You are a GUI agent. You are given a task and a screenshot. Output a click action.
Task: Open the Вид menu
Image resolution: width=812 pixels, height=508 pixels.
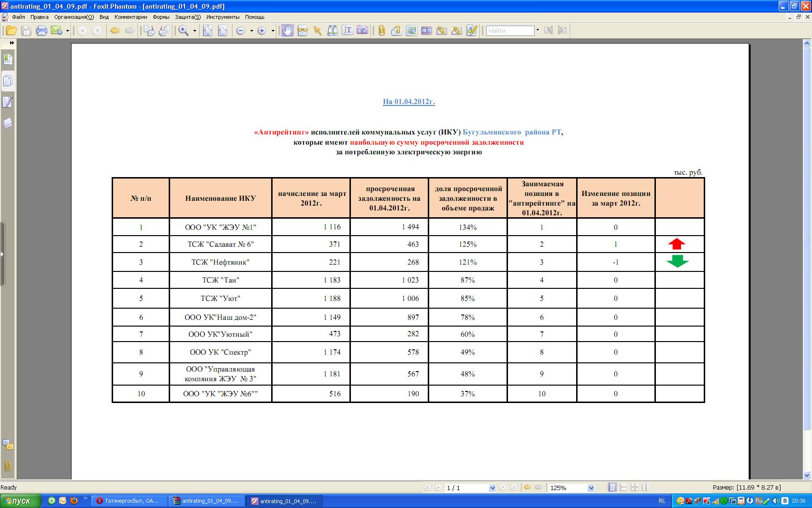click(104, 17)
